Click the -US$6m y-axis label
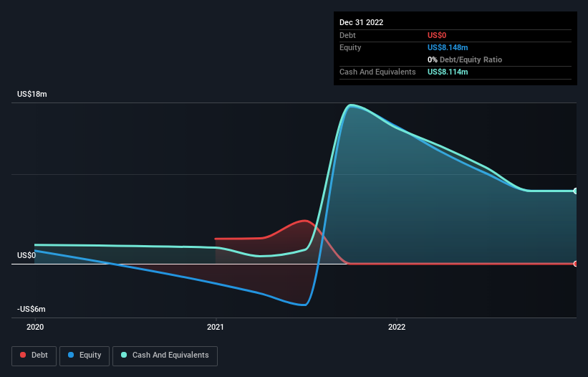Image resolution: width=588 pixels, height=377 pixels. [31, 309]
